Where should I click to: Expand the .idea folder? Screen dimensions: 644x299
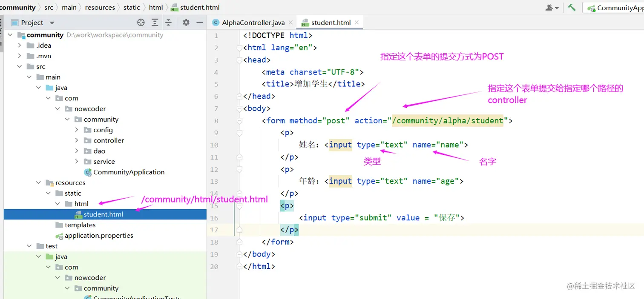point(20,46)
